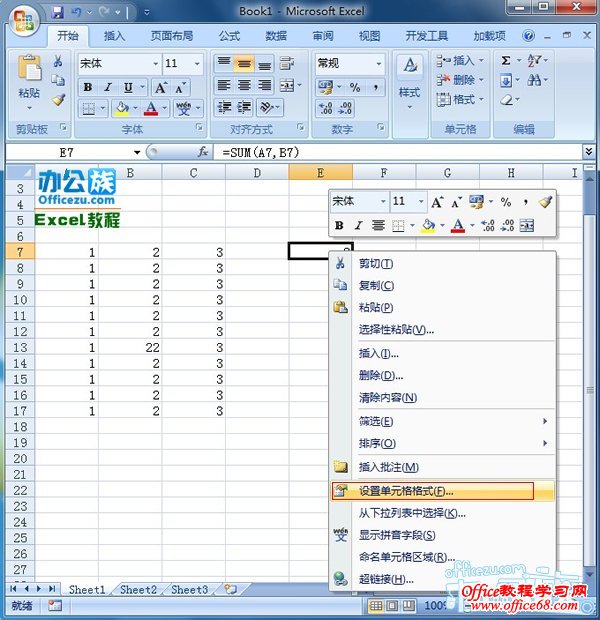600x620 pixels.
Task: Choose 超链接 from context menu
Action: 442,579
